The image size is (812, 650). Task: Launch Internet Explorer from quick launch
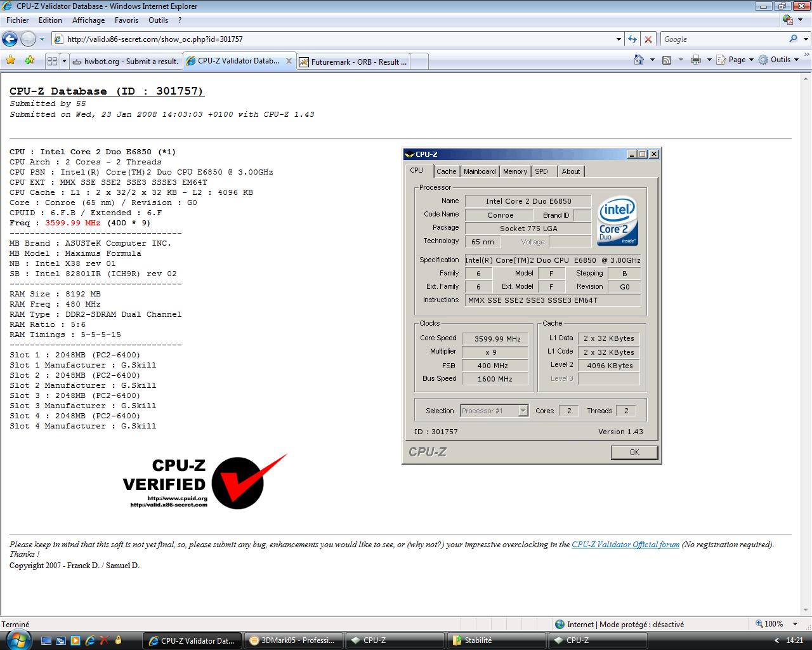click(x=89, y=640)
